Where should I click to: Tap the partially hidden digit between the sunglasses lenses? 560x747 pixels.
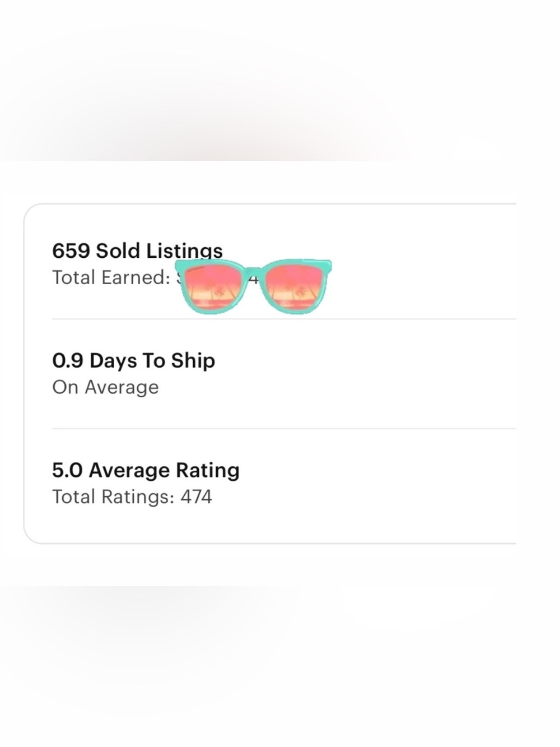(x=254, y=279)
